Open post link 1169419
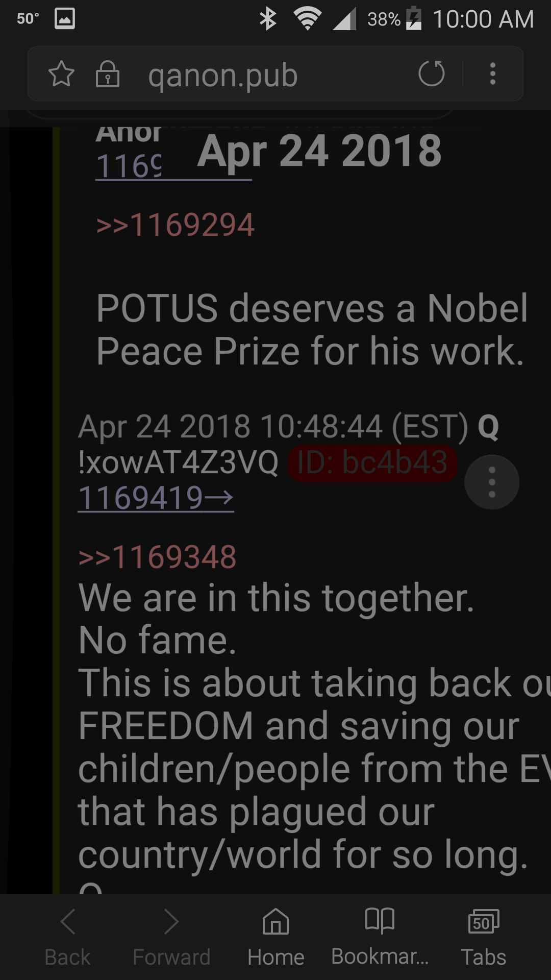 coord(156,498)
